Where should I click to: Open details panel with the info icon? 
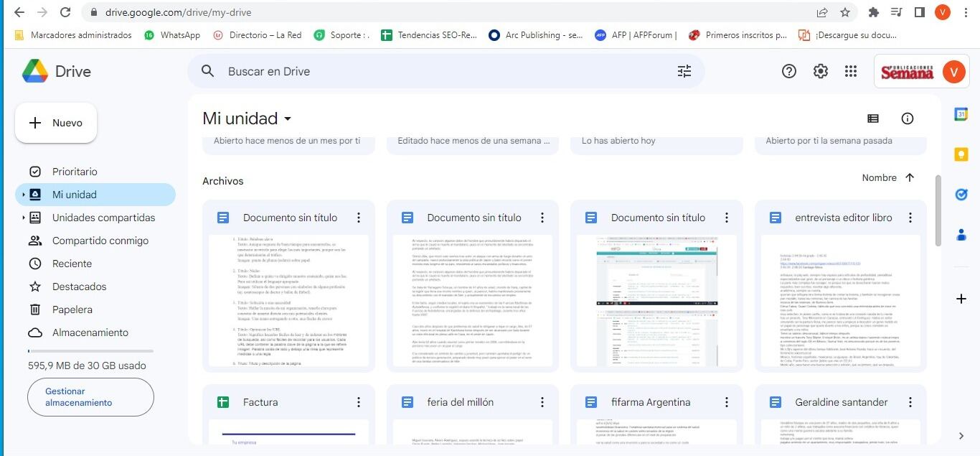[x=907, y=118]
